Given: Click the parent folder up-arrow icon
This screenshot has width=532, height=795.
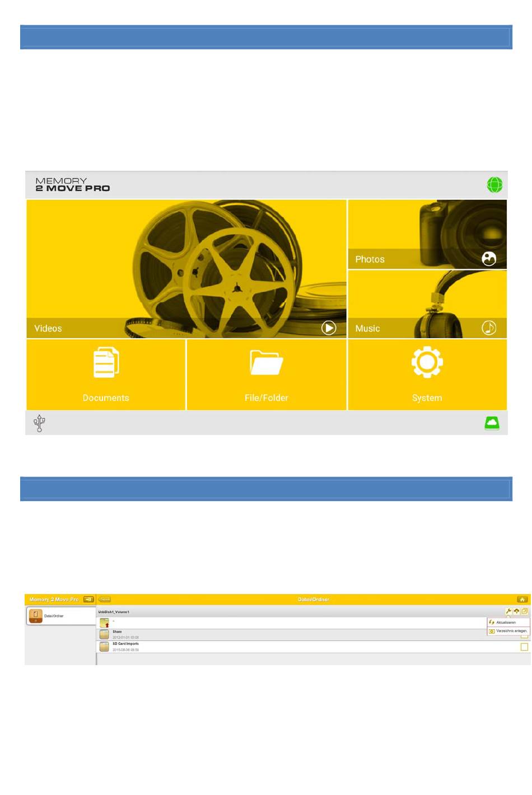Looking at the screenshot, I should pyautogui.click(x=105, y=623).
